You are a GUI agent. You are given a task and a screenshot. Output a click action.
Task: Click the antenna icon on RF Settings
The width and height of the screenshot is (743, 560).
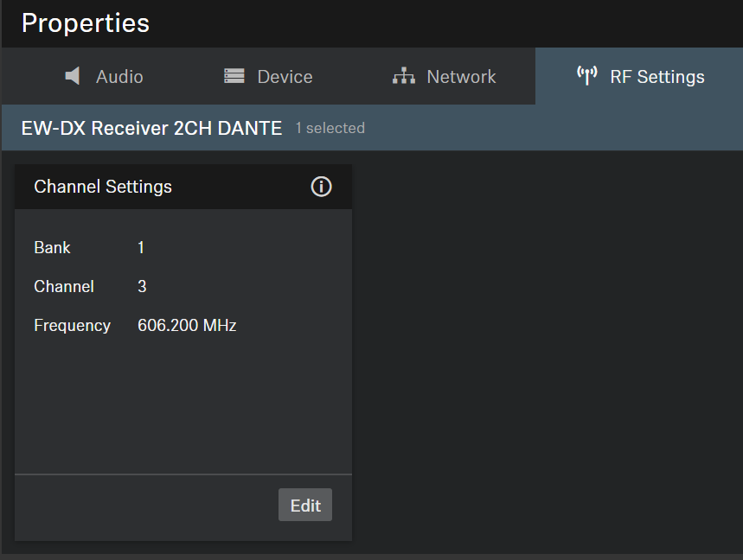pyautogui.click(x=587, y=76)
